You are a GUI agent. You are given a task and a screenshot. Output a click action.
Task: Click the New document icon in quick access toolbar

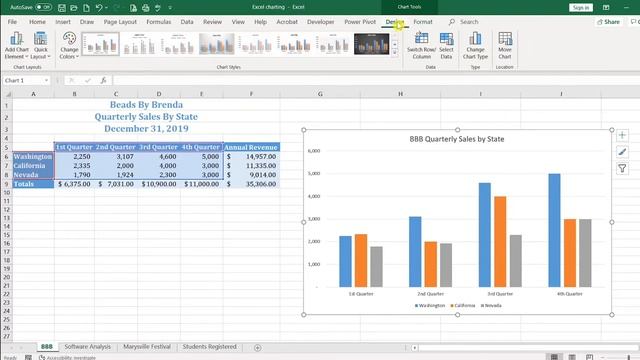86,7
